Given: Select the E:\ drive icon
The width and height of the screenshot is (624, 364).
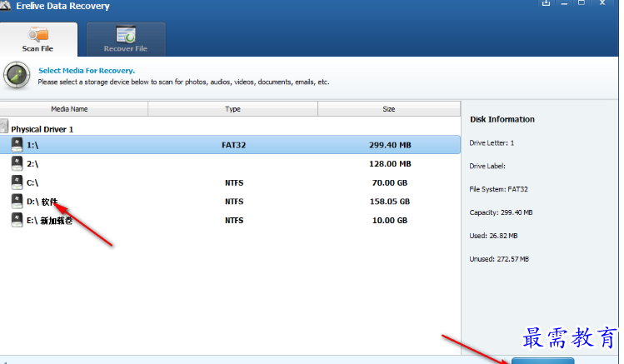Looking at the screenshot, I should (17, 220).
